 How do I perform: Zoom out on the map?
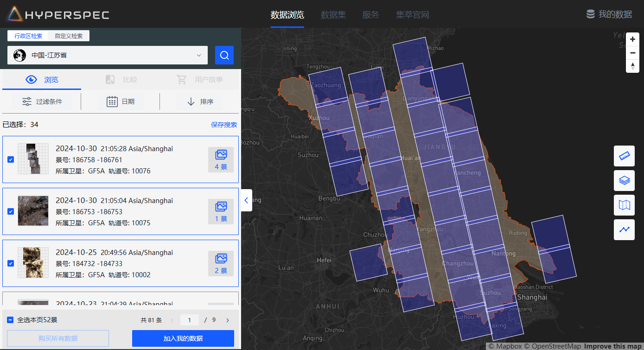tap(632, 53)
